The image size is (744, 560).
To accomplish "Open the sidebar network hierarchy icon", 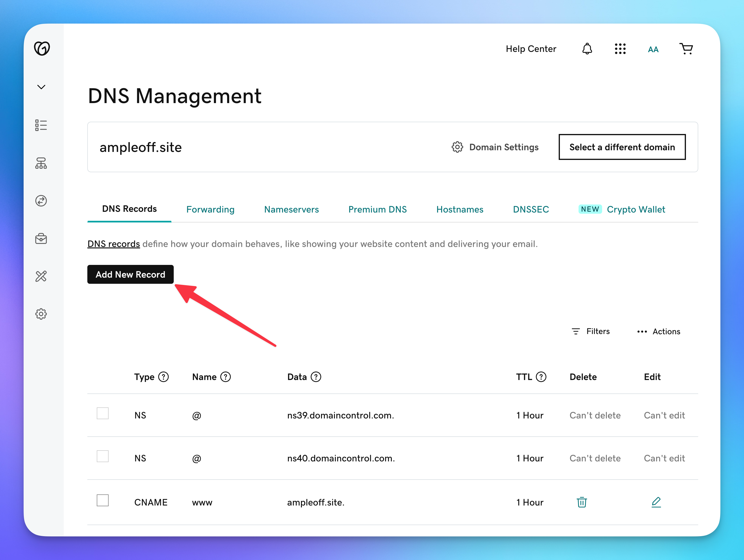I will coord(41,163).
